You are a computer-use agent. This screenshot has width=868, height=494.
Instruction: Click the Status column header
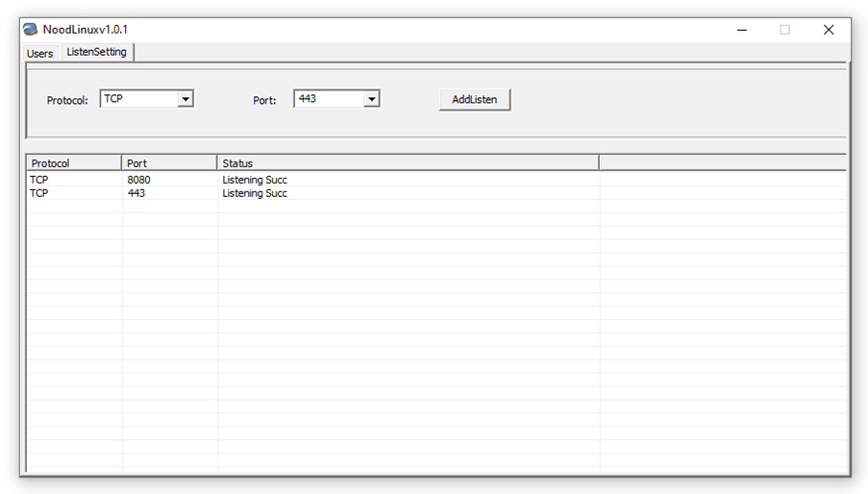408,163
